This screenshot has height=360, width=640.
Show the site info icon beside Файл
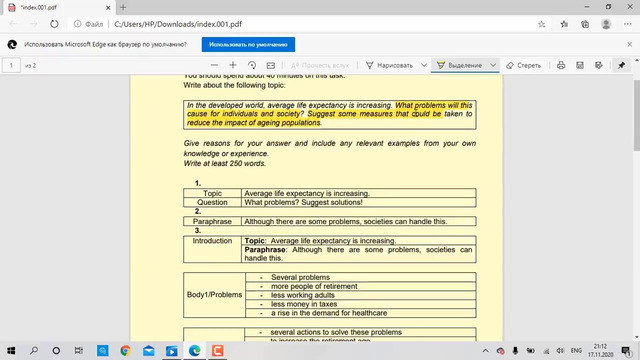[x=78, y=24]
